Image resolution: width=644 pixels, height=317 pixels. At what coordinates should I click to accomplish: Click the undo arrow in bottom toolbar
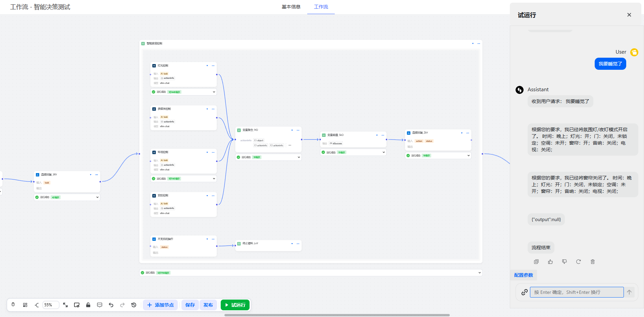[x=111, y=305]
